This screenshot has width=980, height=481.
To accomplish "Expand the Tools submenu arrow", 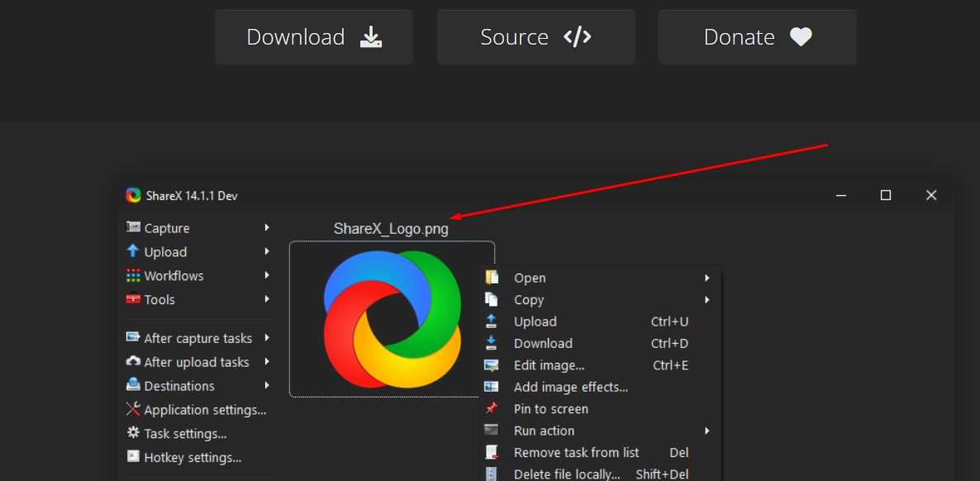I will [267, 299].
